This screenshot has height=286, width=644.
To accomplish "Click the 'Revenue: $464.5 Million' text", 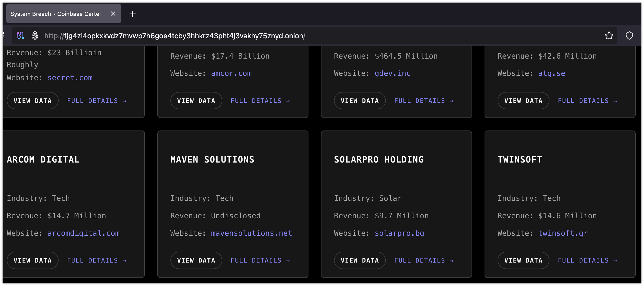I will click(386, 56).
